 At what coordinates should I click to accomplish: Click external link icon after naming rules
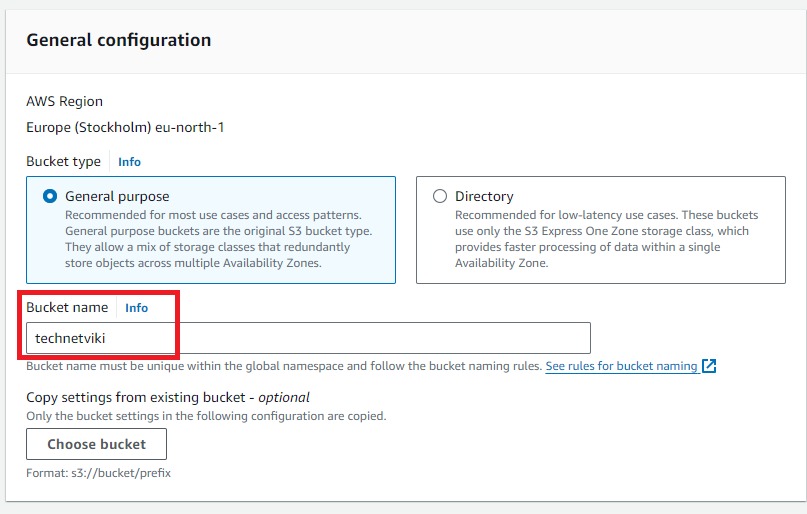[709, 366]
